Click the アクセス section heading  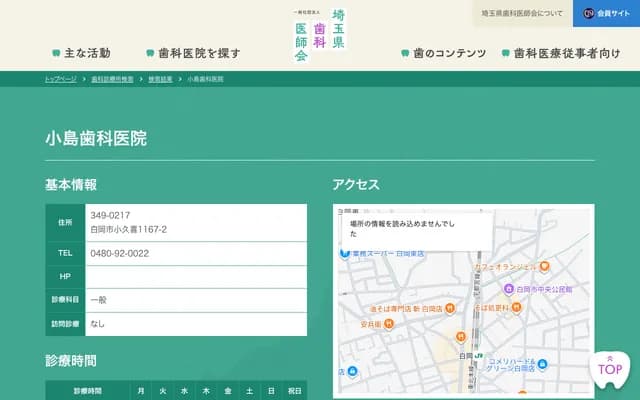tap(356, 184)
